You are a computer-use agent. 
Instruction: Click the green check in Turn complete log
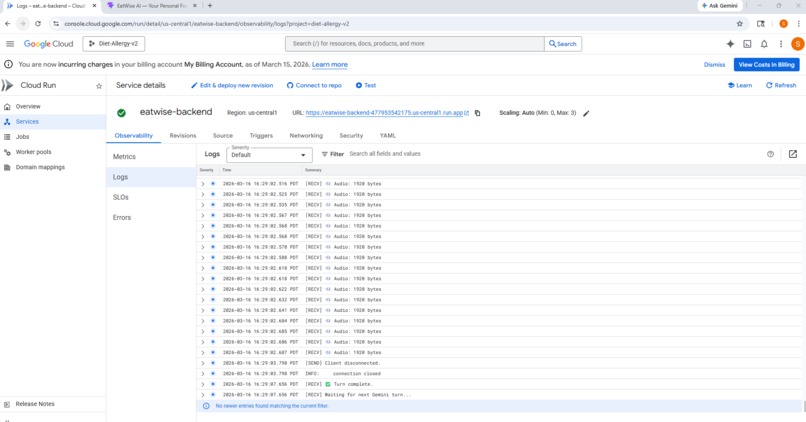(327, 384)
